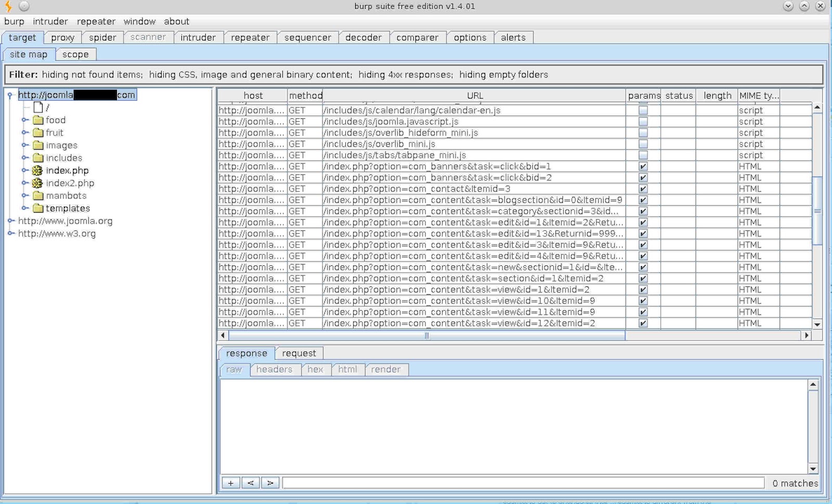Click the table horizontal scroll left arrow
The image size is (832, 504).
[223, 336]
